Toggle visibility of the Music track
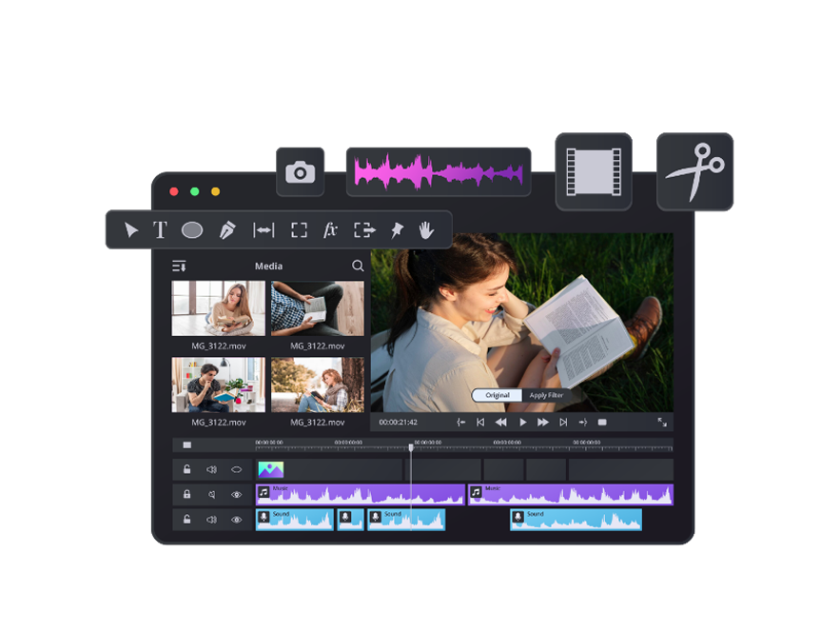The width and height of the screenshot is (840, 632). pos(237,494)
